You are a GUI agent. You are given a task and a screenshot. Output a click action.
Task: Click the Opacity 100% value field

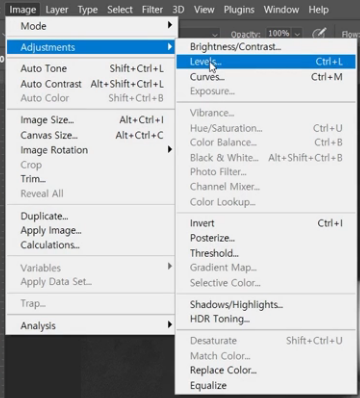[x=279, y=33]
